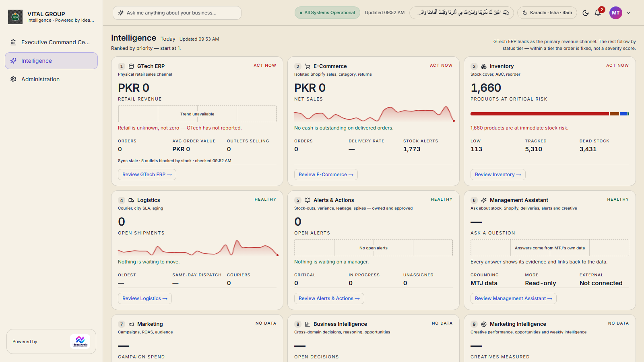Click the Inventory boxes icon
This screenshot has width=644, height=362.
point(484,66)
